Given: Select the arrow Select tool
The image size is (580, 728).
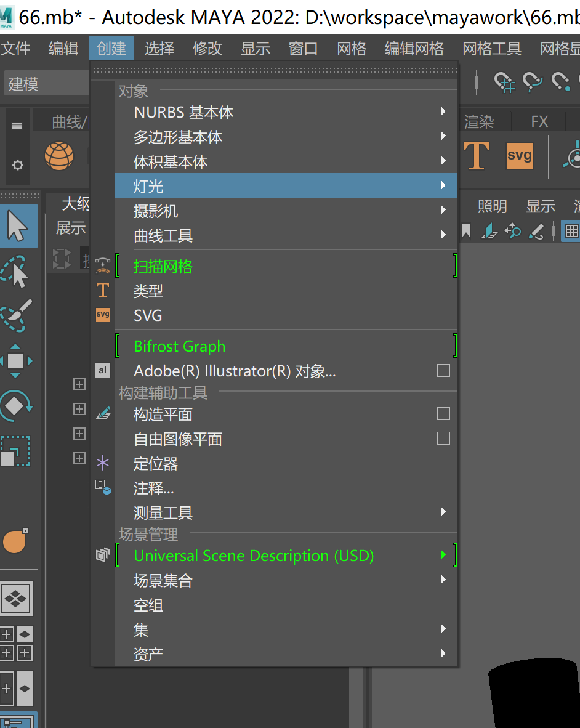Looking at the screenshot, I should (18, 226).
